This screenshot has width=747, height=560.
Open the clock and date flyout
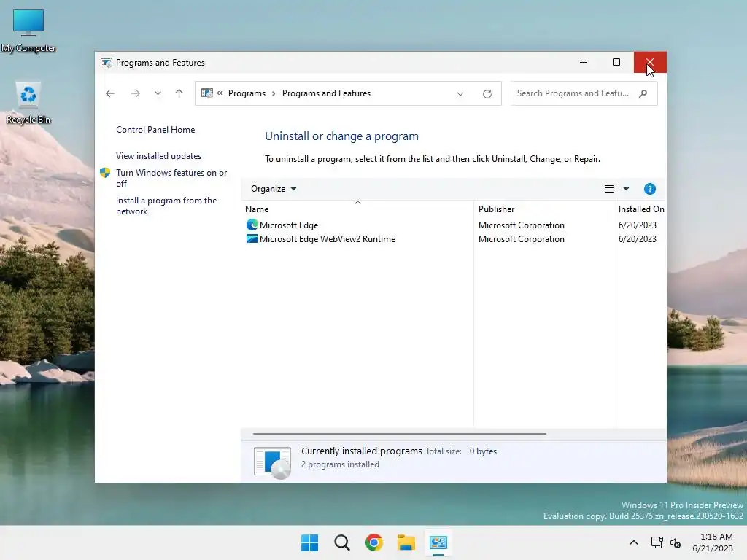coord(713,542)
